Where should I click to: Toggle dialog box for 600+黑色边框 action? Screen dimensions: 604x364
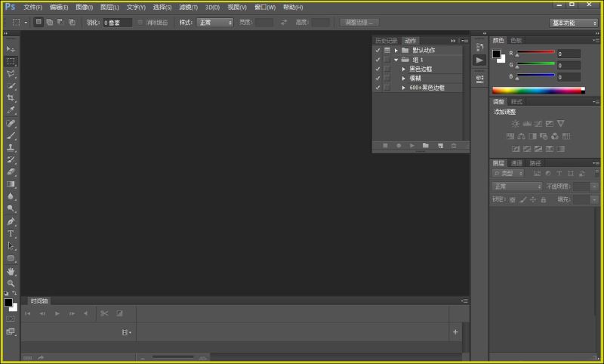[387, 88]
